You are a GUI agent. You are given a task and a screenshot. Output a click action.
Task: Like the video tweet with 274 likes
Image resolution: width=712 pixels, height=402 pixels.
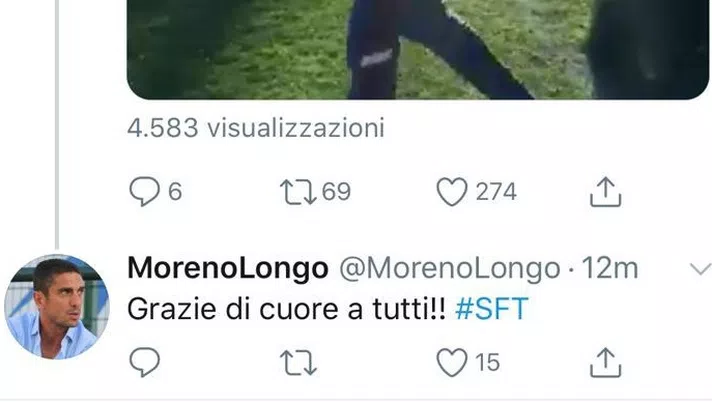[x=452, y=192]
